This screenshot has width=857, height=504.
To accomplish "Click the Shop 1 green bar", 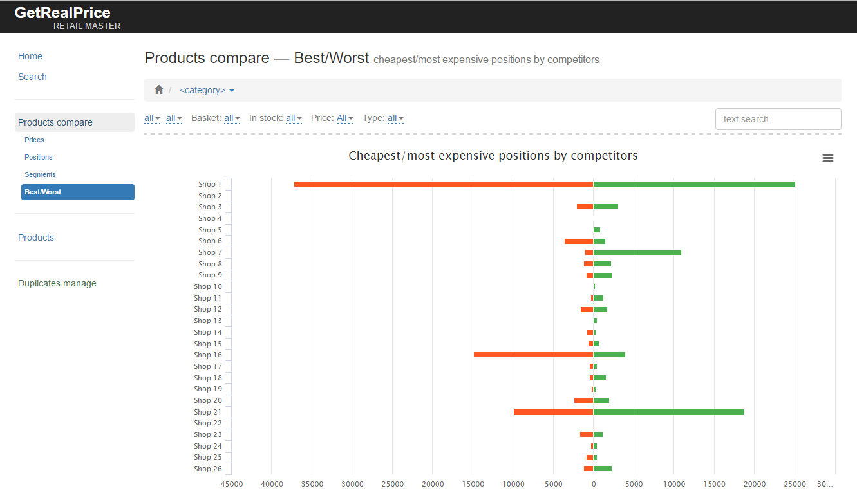I will click(694, 184).
